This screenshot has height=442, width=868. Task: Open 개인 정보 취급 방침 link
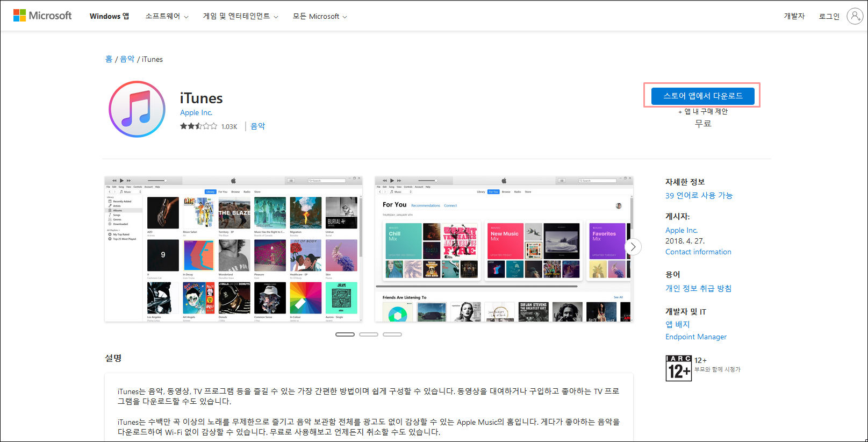698,288
